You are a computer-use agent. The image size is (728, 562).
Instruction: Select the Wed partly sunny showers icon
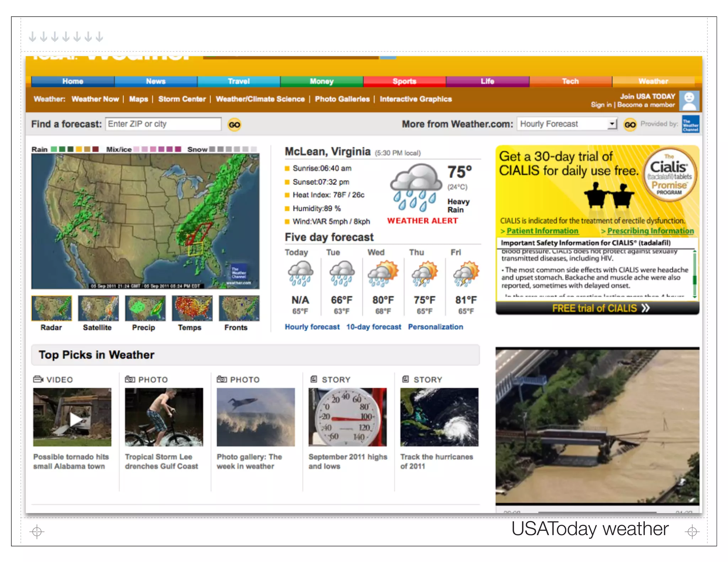tap(383, 273)
